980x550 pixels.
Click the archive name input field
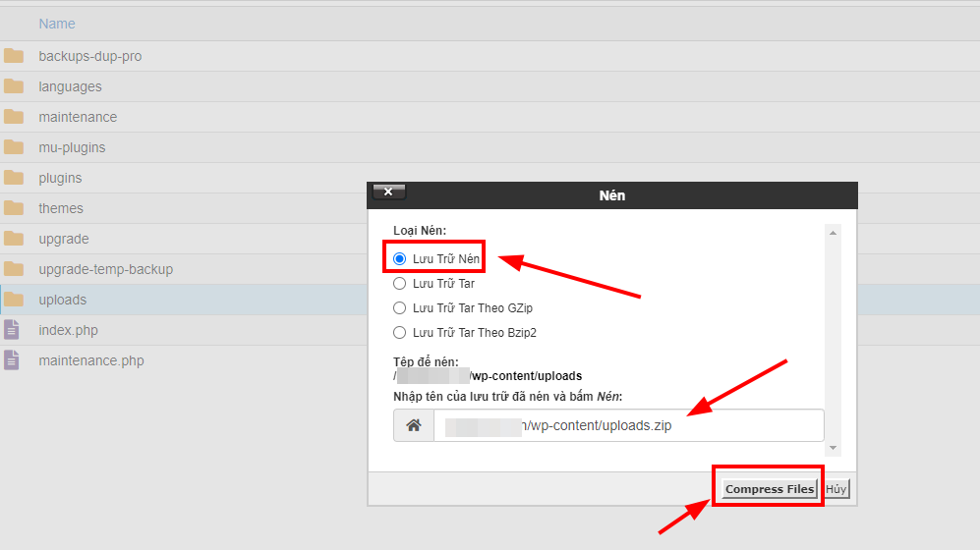coord(629,425)
